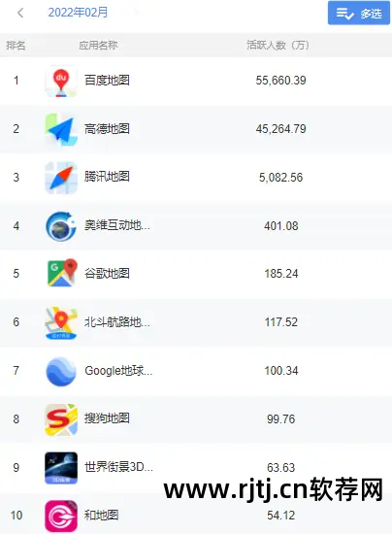
Task: Select the Tencent Maps compass icon
Action: (61, 178)
